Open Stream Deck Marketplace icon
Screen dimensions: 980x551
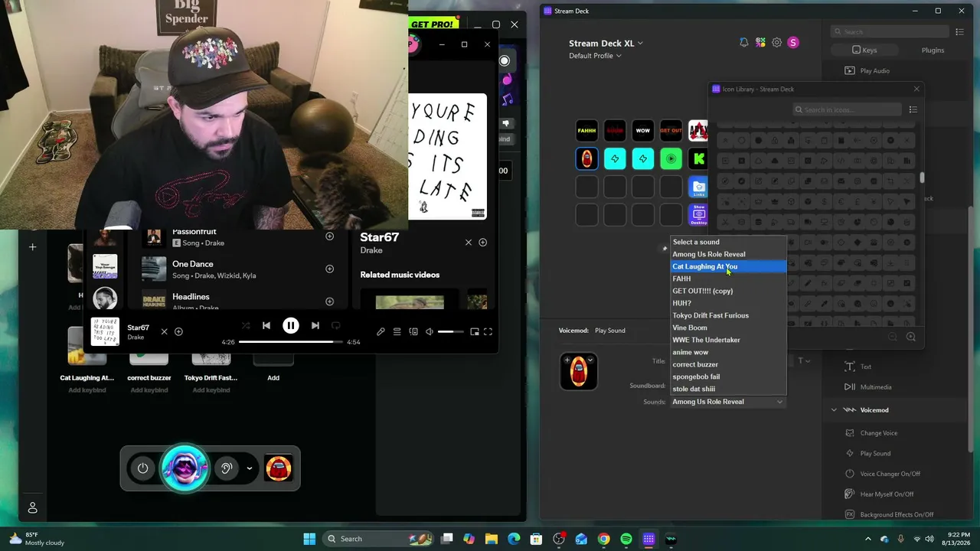760,43
